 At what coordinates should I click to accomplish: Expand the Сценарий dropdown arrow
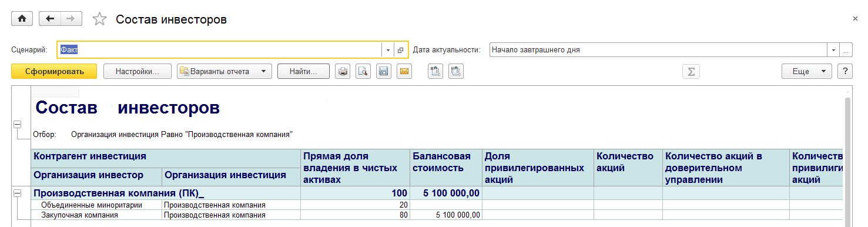pos(388,50)
